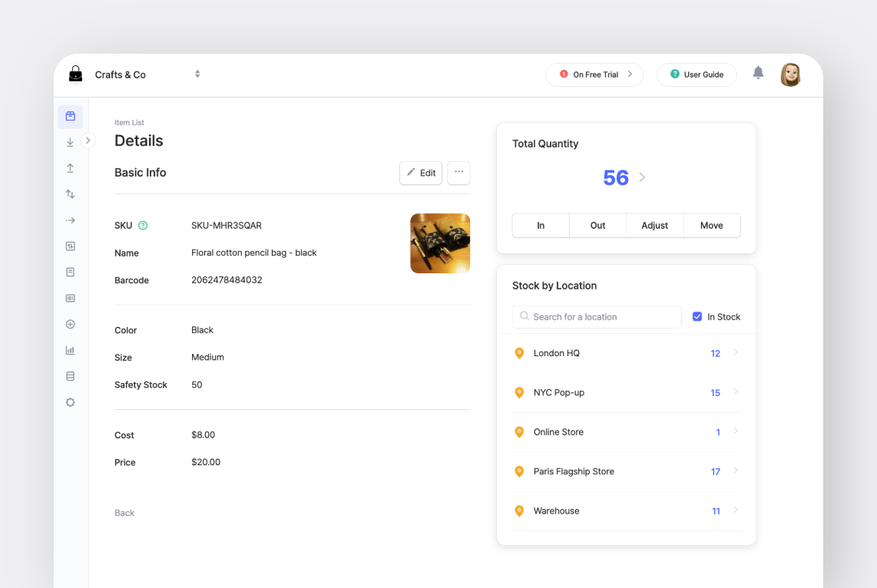
Task: Expand Warehouse row chevron
Action: coord(736,510)
